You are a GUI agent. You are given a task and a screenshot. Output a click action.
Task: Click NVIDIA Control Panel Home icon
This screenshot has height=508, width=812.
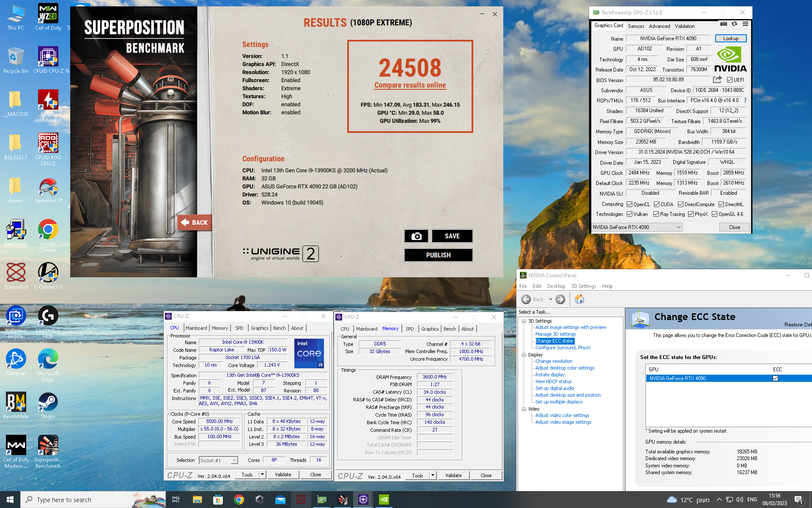coord(579,299)
